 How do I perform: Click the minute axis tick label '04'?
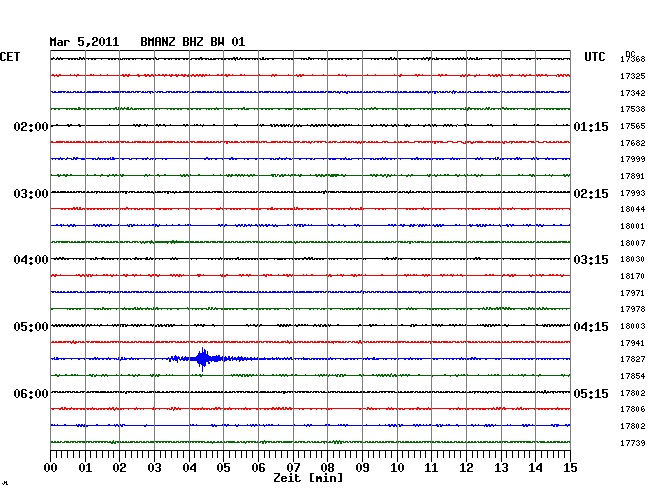point(189,468)
